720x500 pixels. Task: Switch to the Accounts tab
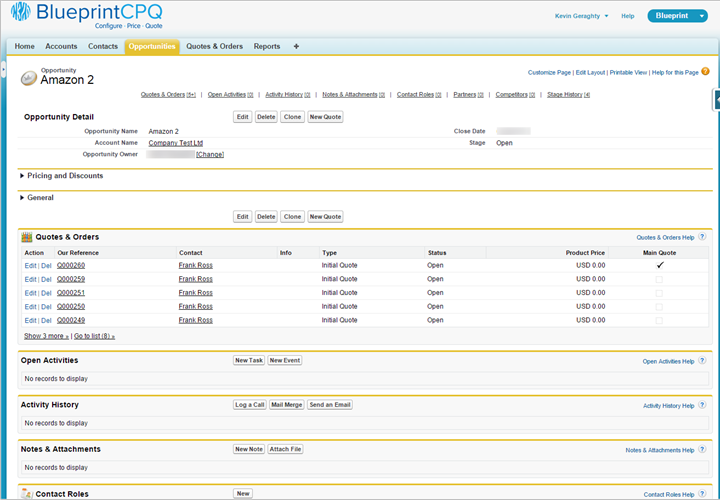pos(61,47)
